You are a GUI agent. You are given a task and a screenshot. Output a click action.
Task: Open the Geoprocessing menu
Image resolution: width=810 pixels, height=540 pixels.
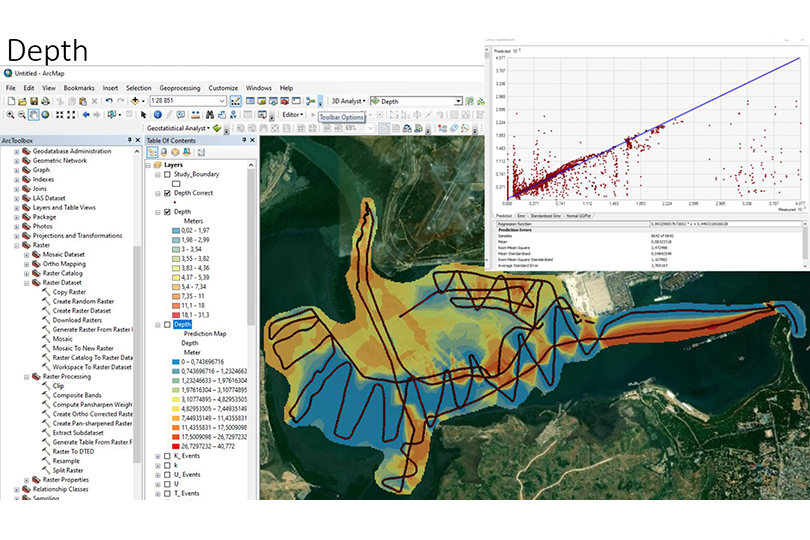[179, 88]
